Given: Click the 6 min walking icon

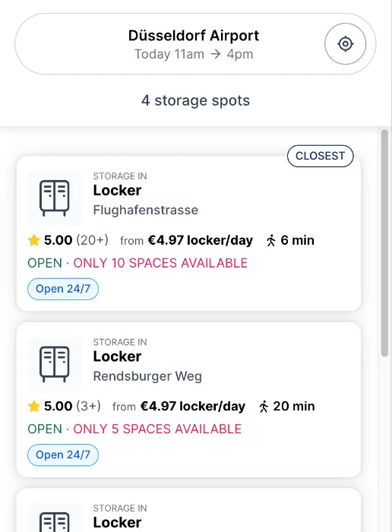Looking at the screenshot, I should point(271,241).
